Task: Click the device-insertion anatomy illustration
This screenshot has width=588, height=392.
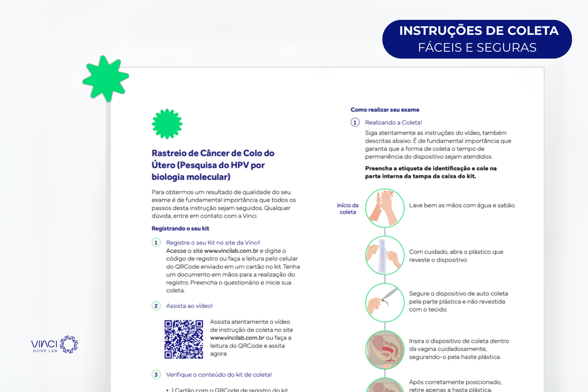Action: click(385, 350)
